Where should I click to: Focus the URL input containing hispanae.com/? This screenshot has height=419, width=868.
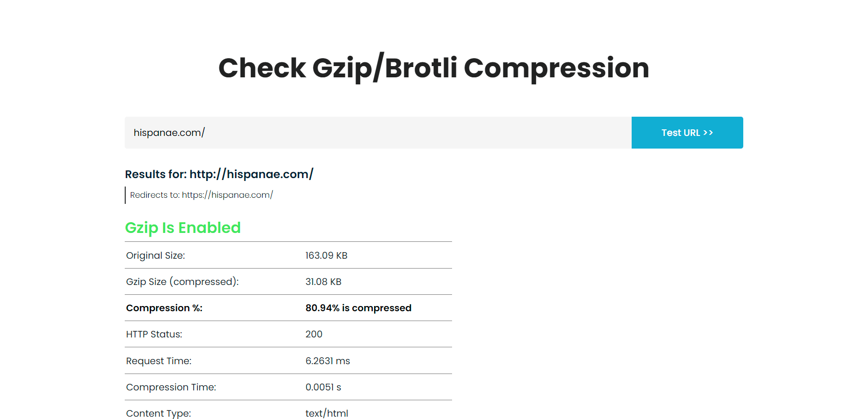pos(378,133)
